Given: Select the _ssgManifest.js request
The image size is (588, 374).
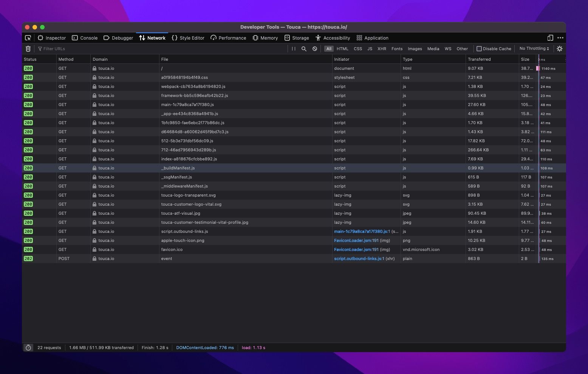Looking at the screenshot, I should [x=294, y=177].
